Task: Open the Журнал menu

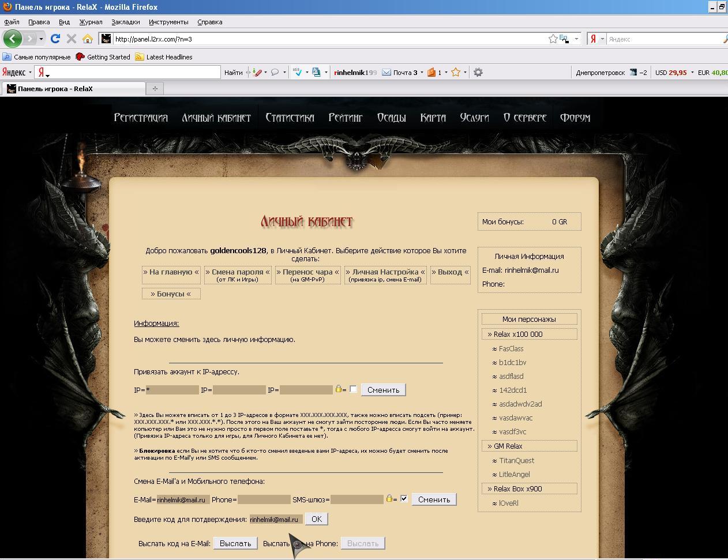Action: click(91, 22)
